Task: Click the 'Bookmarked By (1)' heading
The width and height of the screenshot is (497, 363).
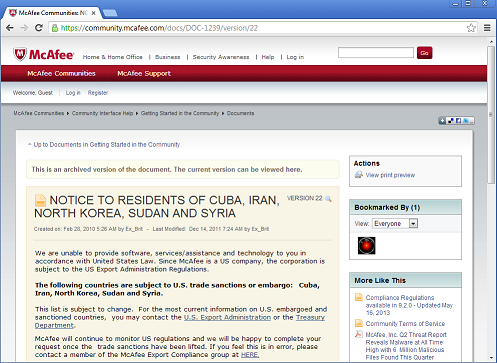Action: point(387,207)
